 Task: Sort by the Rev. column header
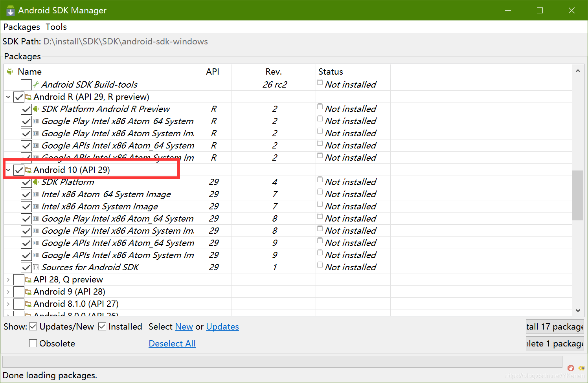pyautogui.click(x=274, y=71)
